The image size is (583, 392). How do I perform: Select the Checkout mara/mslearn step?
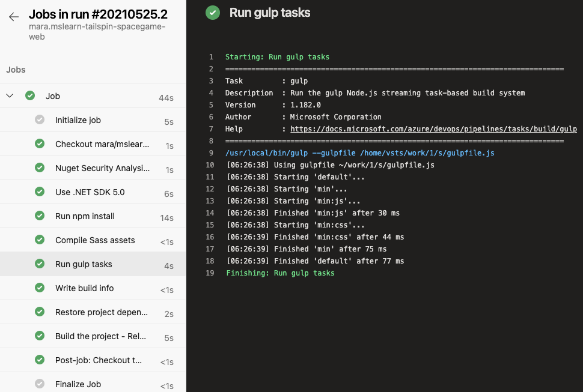coord(102,144)
